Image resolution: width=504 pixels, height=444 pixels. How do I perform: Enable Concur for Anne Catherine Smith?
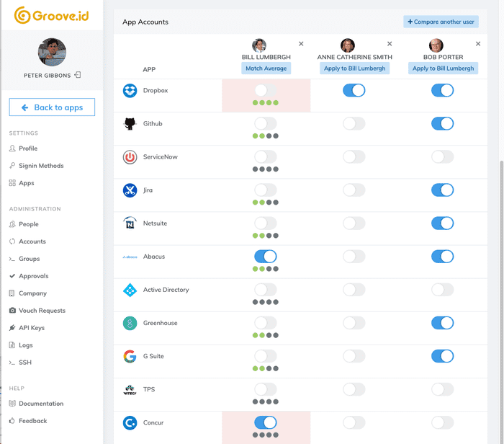[x=354, y=423]
